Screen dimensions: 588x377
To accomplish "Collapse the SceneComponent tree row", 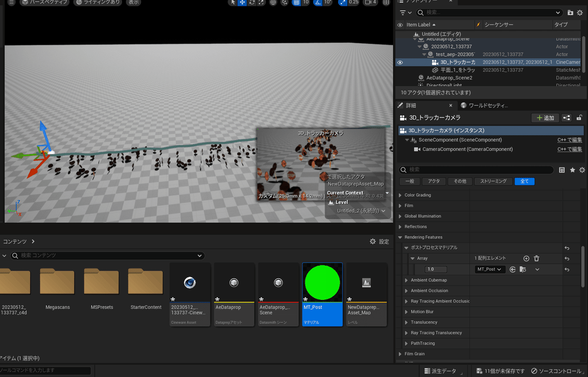I will click(x=407, y=140).
